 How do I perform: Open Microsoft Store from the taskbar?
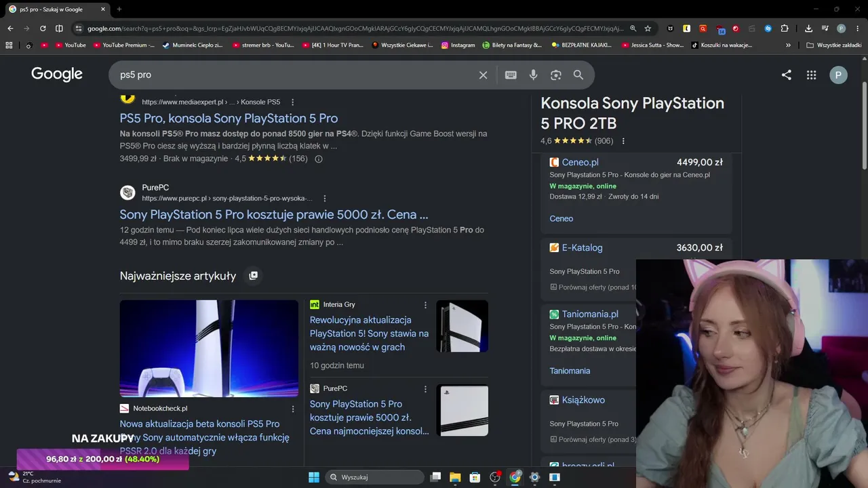point(475,477)
